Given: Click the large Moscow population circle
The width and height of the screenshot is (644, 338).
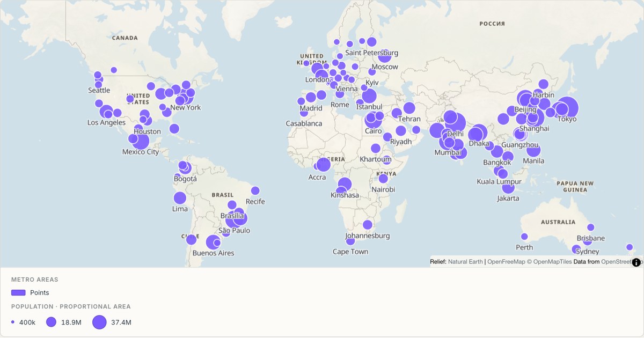Looking at the screenshot, I should [x=385, y=55].
